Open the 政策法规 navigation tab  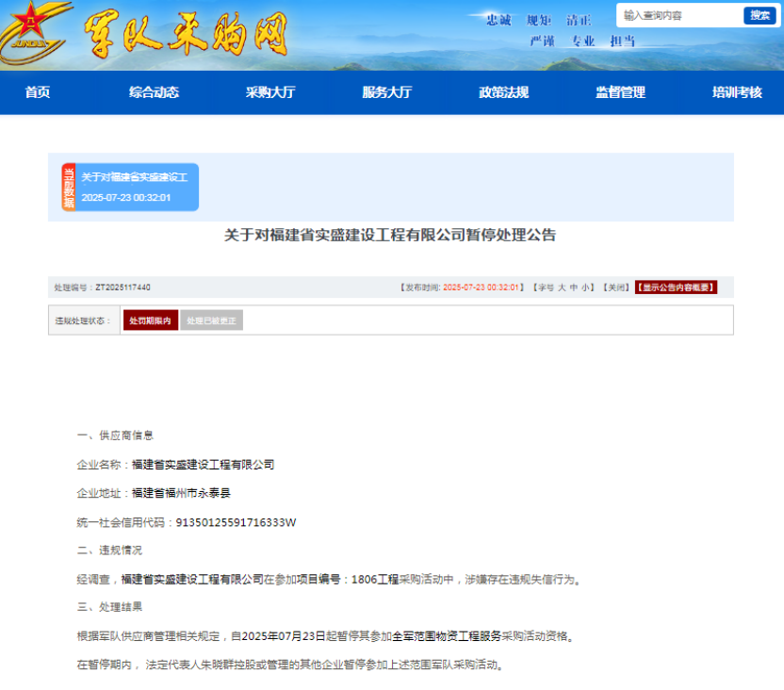coord(504,92)
